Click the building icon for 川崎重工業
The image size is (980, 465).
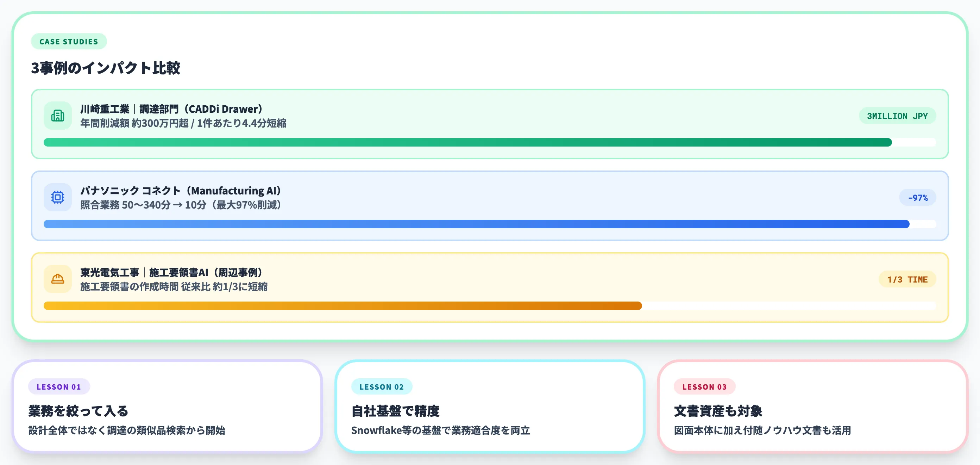(x=57, y=116)
